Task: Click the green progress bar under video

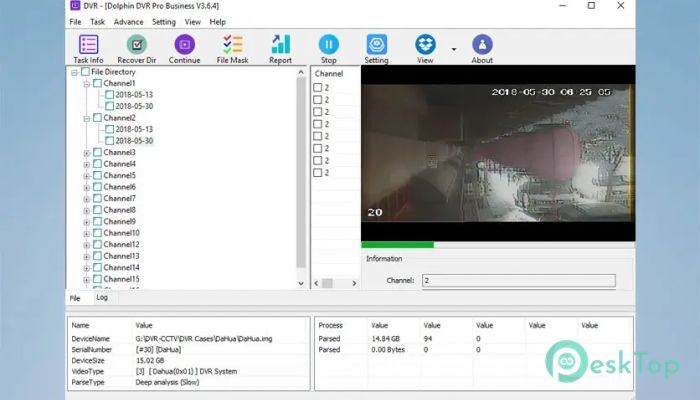Action: coord(397,245)
